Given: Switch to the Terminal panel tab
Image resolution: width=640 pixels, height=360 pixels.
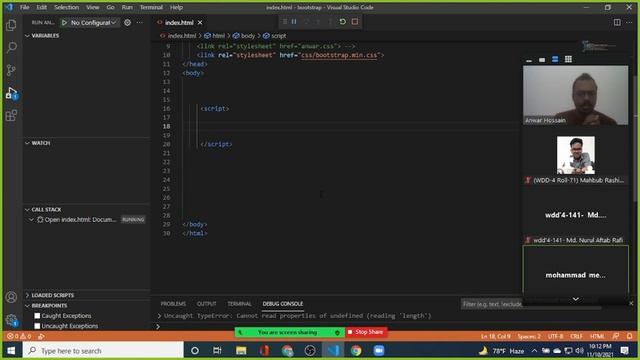Looking at the screenshot, I should click(239, 304).
